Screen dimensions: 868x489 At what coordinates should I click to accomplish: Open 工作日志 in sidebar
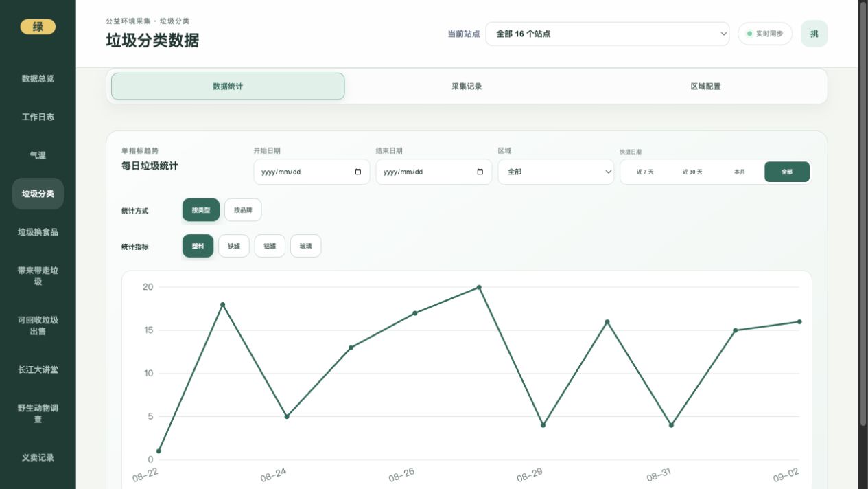point(38,117)
